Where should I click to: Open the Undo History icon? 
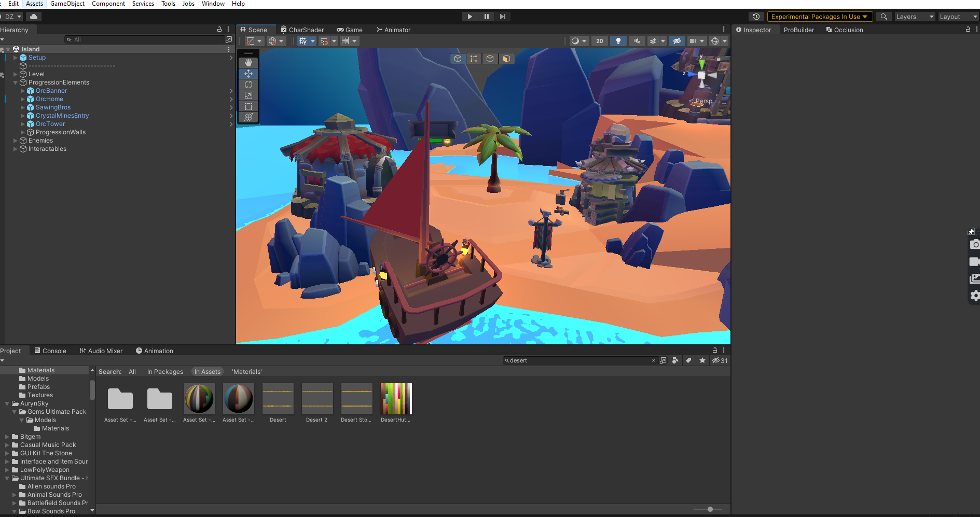click(756, 17)
